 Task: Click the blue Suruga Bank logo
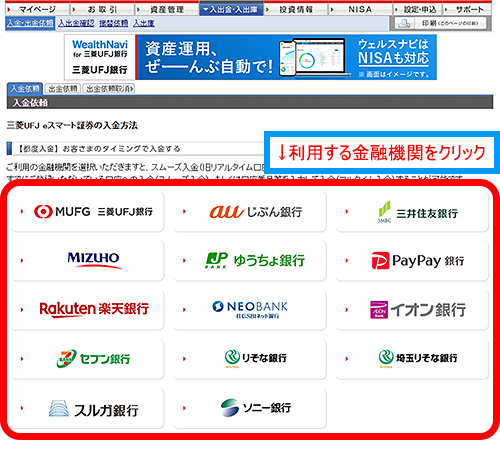tap(59, 408)
